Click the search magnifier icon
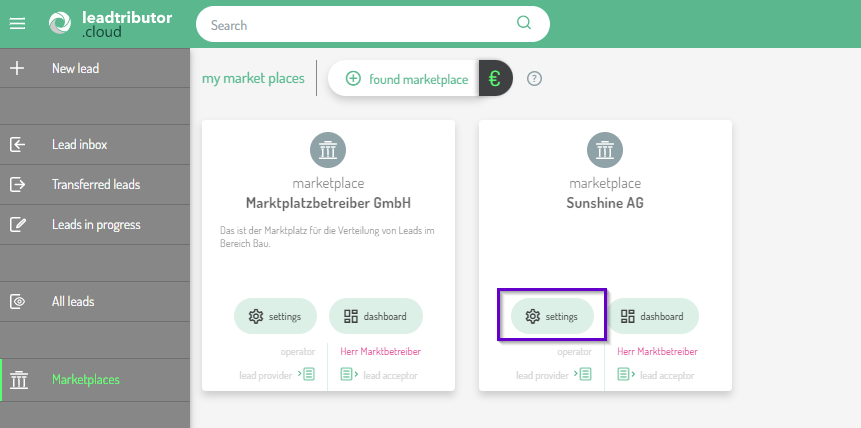 click(524, 24)
